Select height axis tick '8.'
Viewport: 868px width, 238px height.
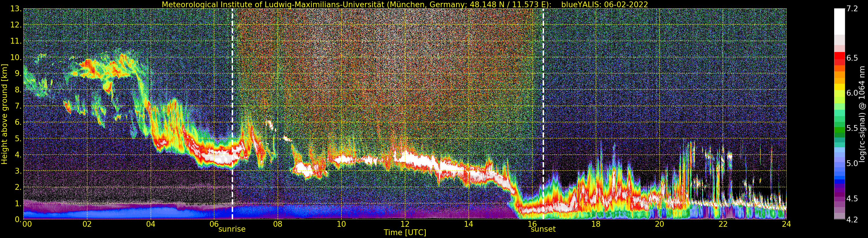(18, 90)
